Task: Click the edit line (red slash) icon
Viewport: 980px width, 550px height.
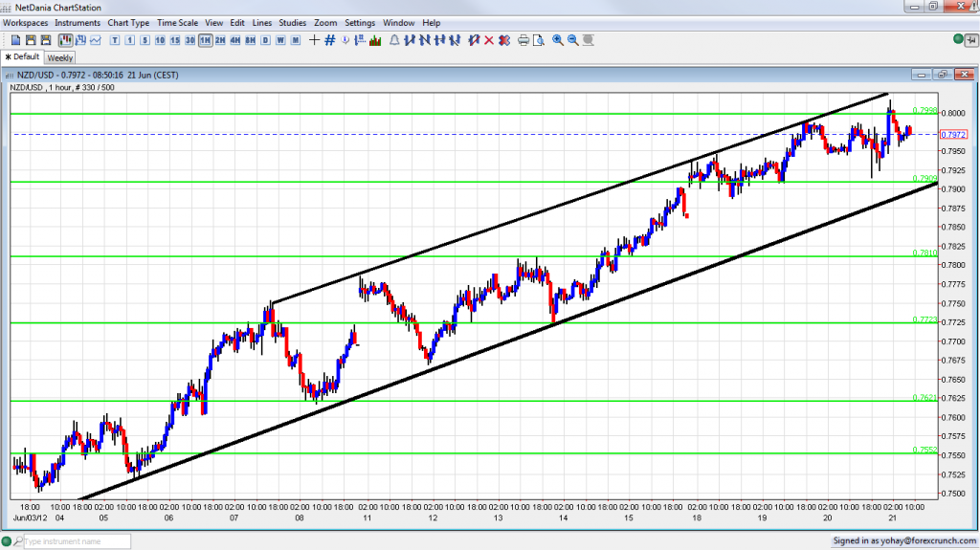Action: tap(474, 40)
